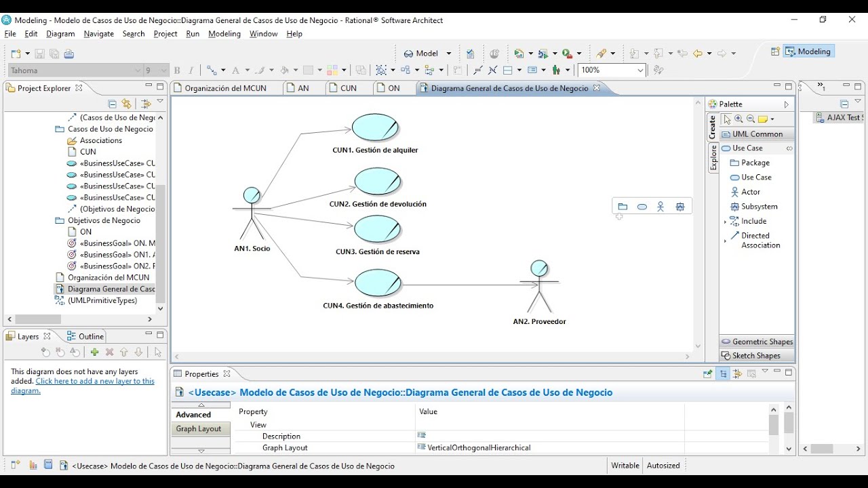Viewport: 868px width, 488px height.
Task: Collapse Palette with the triangle arrow
Action: [787, 104]
